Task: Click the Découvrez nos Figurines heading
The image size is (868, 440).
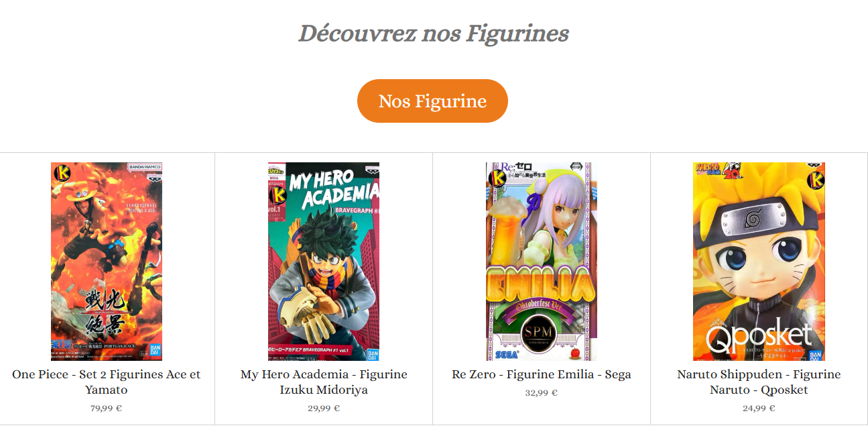Action: coord(433,33)
